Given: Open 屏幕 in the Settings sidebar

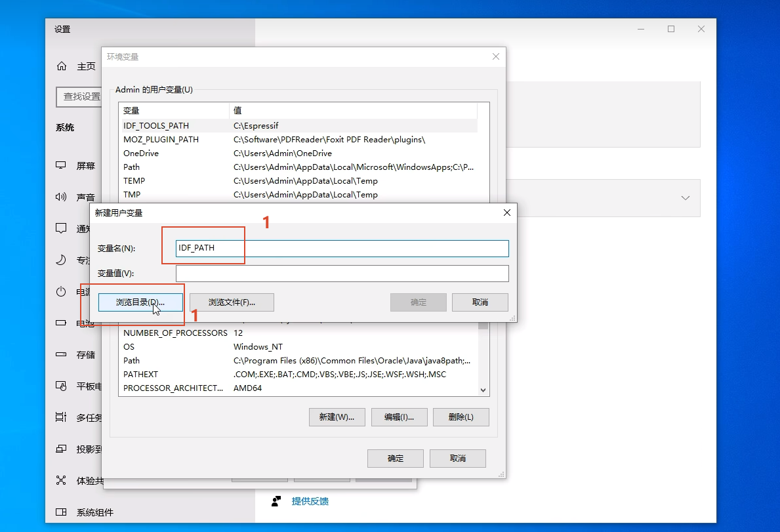Looking at the screenshot, I should pos(85,165).
